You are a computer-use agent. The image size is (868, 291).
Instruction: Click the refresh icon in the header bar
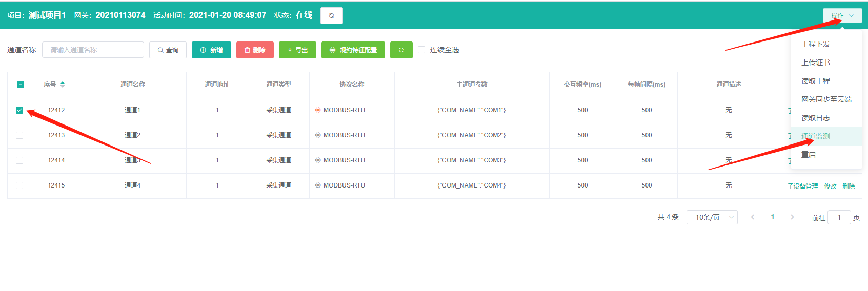331,16
